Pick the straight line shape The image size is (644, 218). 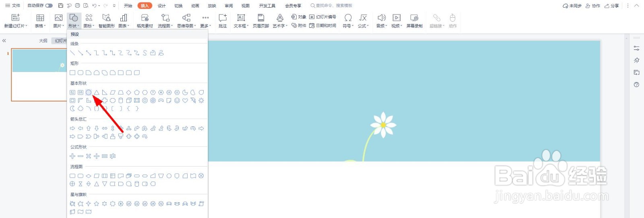(x=72, y=53)
